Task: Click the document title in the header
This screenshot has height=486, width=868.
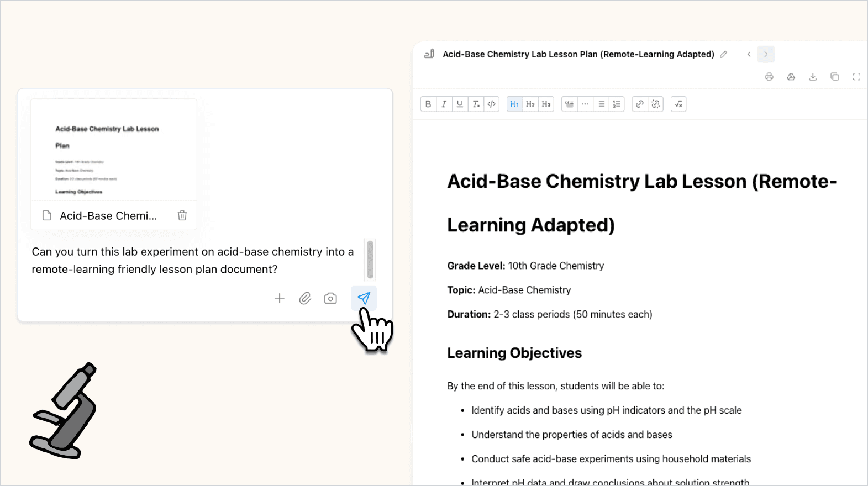Action: click(578, 54)
